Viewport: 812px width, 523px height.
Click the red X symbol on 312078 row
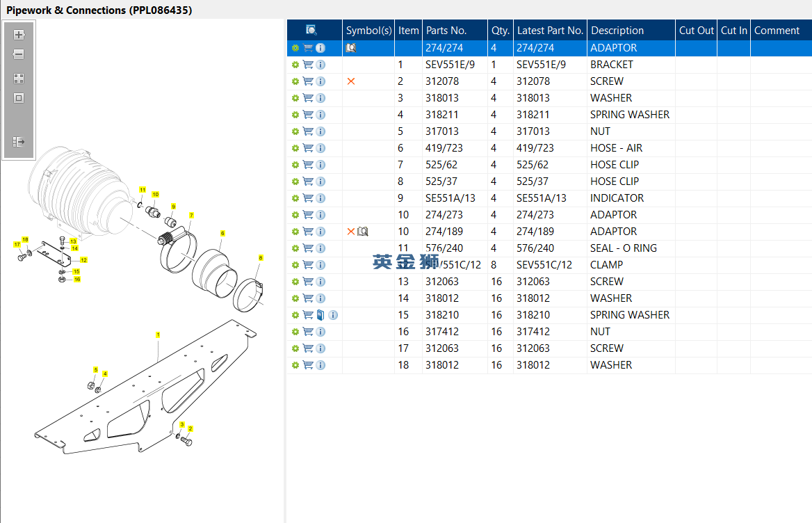pos(351,81)
